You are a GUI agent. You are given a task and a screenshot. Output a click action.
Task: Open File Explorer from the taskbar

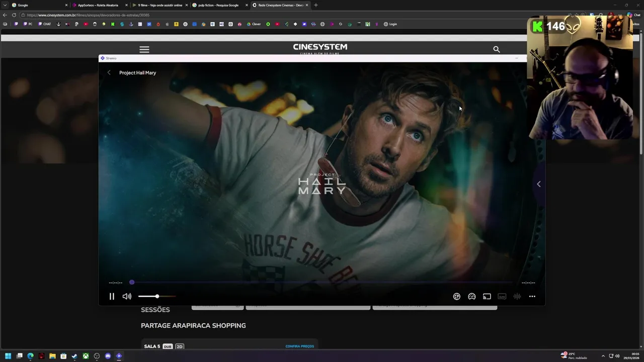click(x=52, y=356)
